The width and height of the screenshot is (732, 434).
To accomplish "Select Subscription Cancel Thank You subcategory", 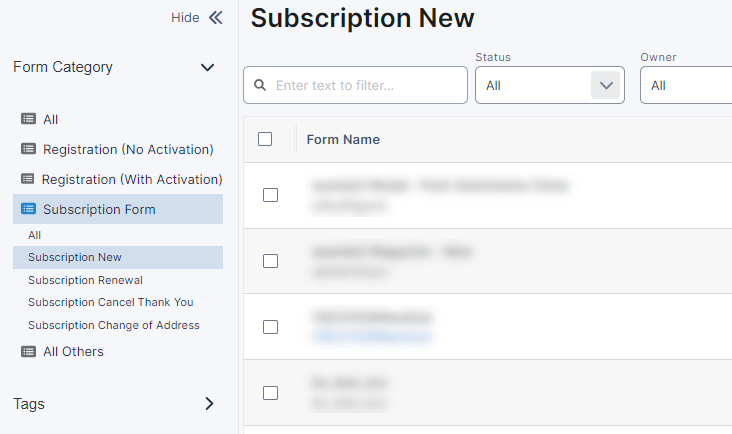I will 110,302.
